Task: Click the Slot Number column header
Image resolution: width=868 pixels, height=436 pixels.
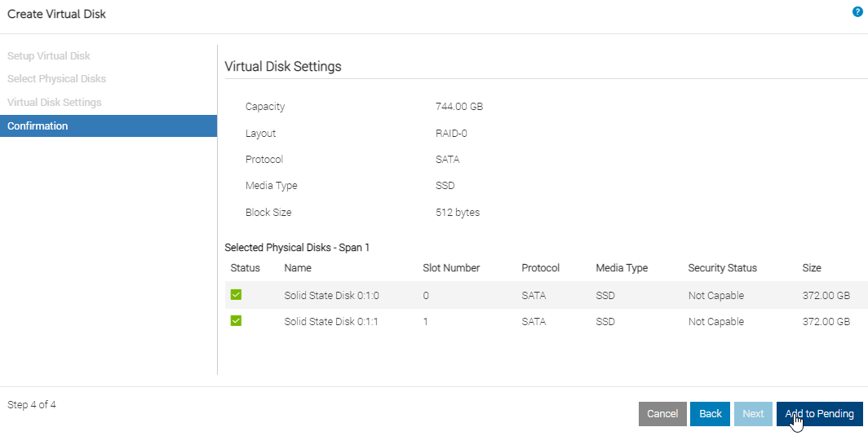Action: point(451,268)
